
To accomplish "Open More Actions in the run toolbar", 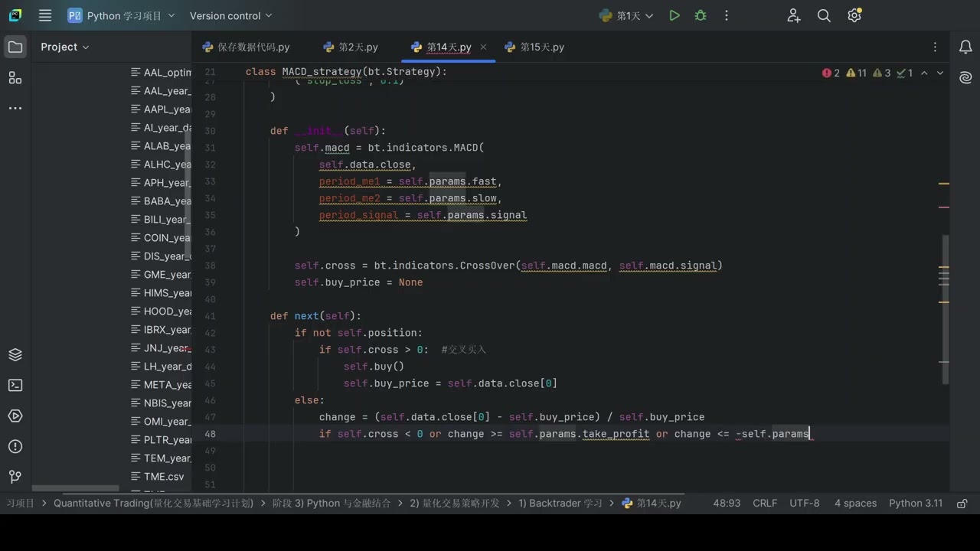I will tap(727, 15).
